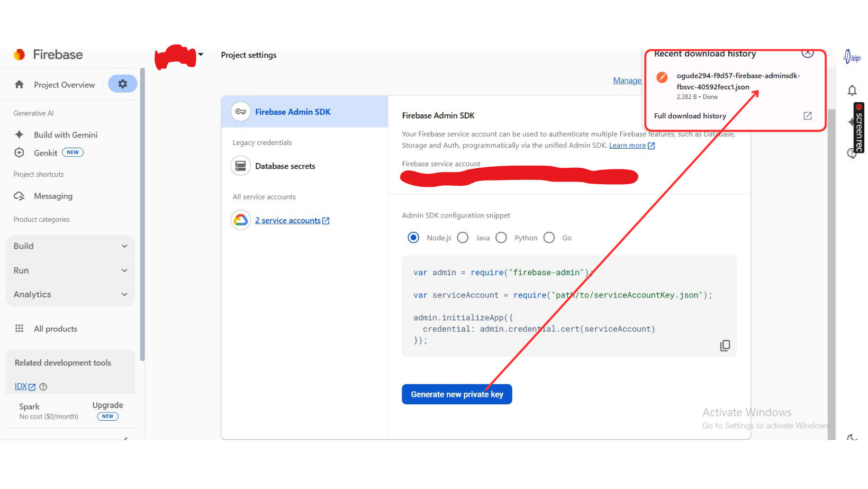The width and height of the screenshot is (868, 489).
Task: Open the project selector dropdown arrow
Action: coord(201,55)
